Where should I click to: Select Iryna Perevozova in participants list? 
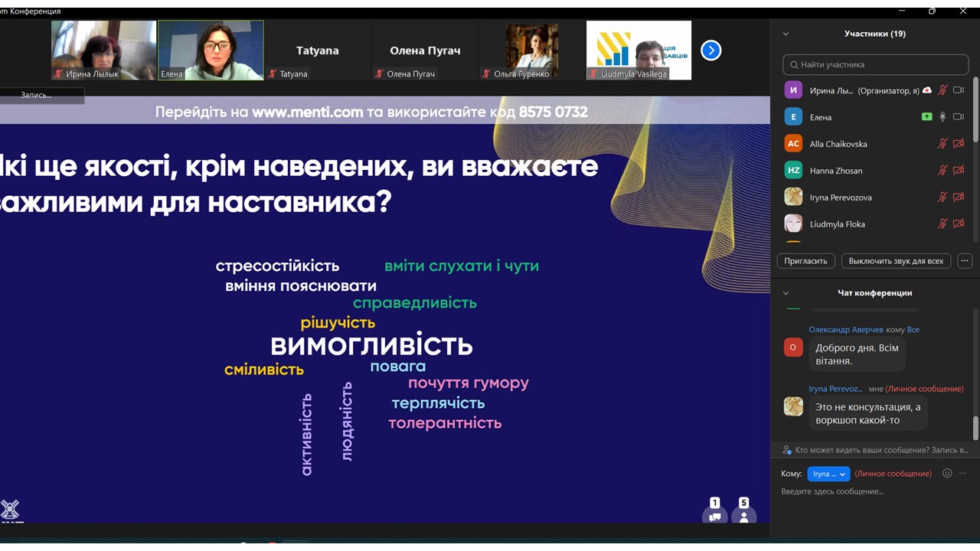pos(841,197)
